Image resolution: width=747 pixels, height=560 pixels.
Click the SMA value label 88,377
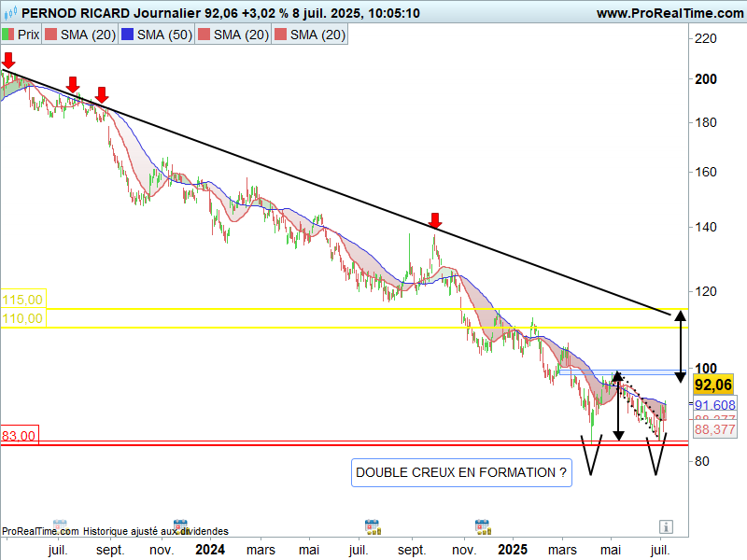(714, 429)
